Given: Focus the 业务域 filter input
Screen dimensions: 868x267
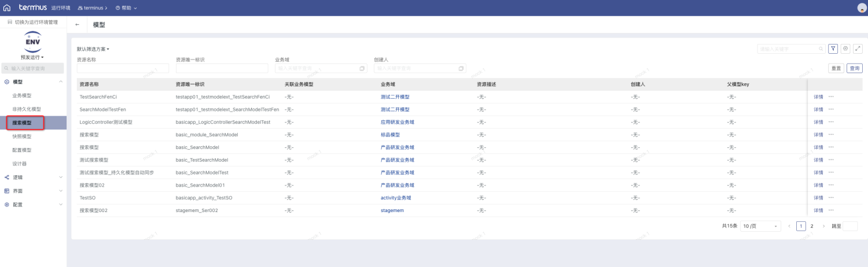Looking at the screenshot, I should tap(321, 68).
